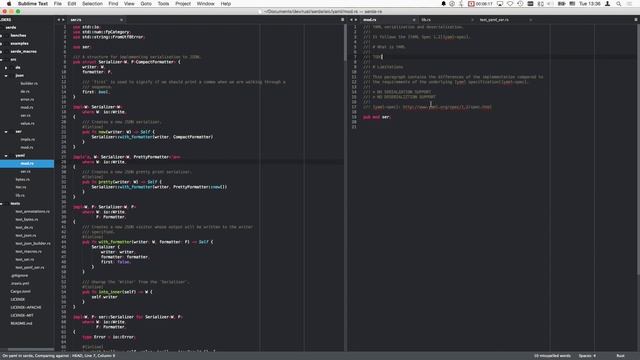
Task: Open the volume menu bar icon
Action: (x=550, y=4)
